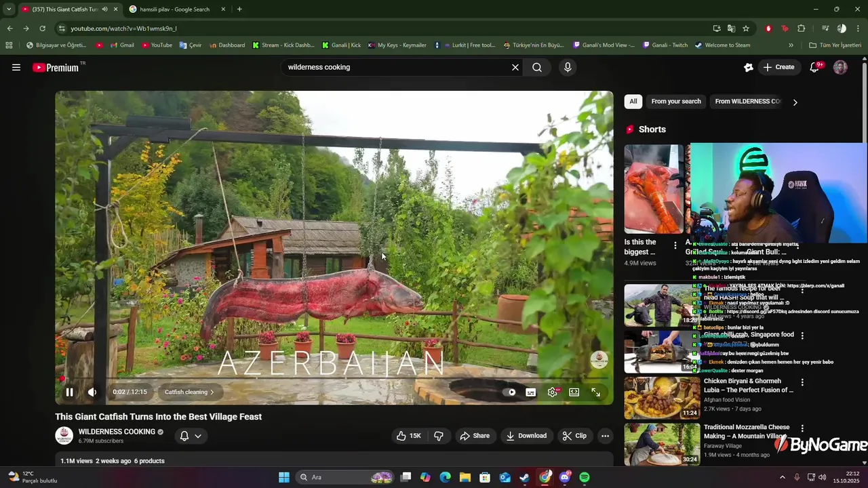Image resolution: width=868 pixels, height=488 pixels.
Task: Open options for the Chicken Biryani video
Action: pyautogui.click(x=802, y=382)
